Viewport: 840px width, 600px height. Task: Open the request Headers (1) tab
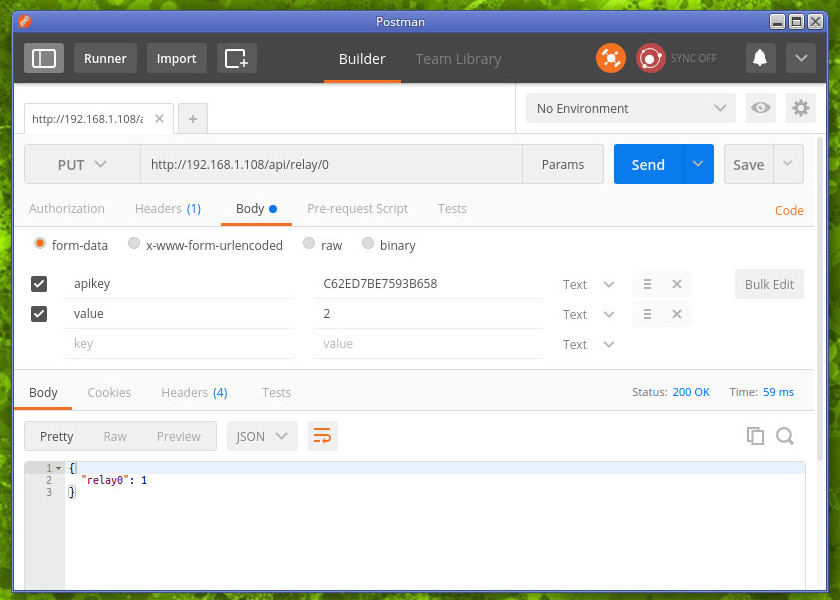click(168, 208)
